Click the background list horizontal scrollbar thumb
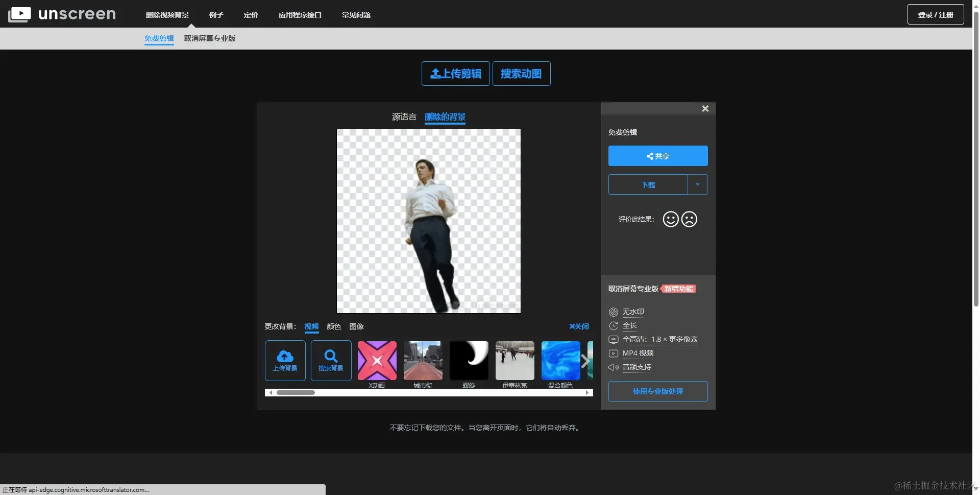The image size is (980, 495). pyautogui.click(x=296, y=392)
